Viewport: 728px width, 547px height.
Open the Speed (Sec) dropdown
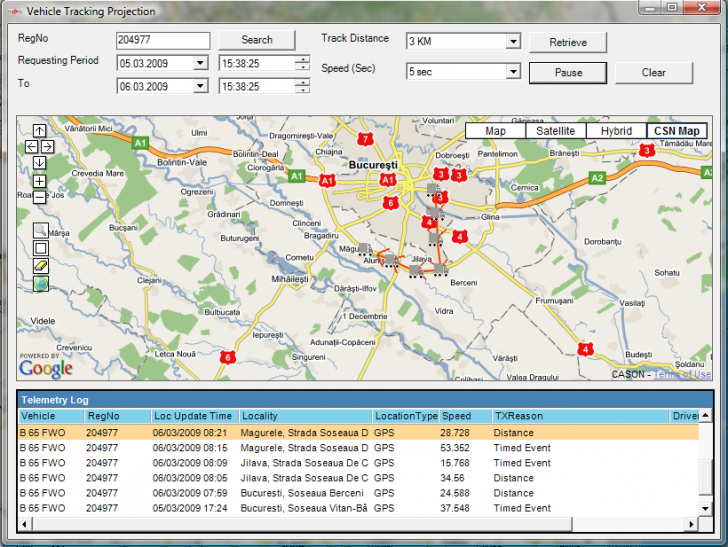click(513, 72)
